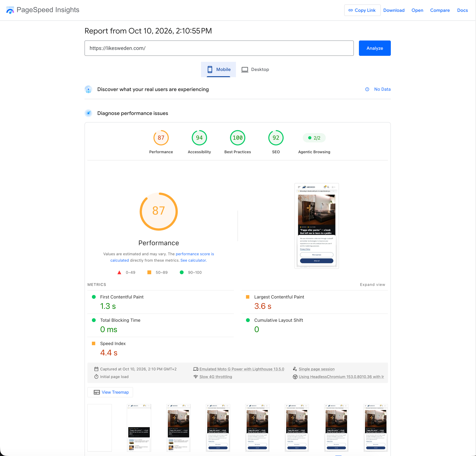
Task: Expand Total Blocking Time metric
Action: (160, 325)
